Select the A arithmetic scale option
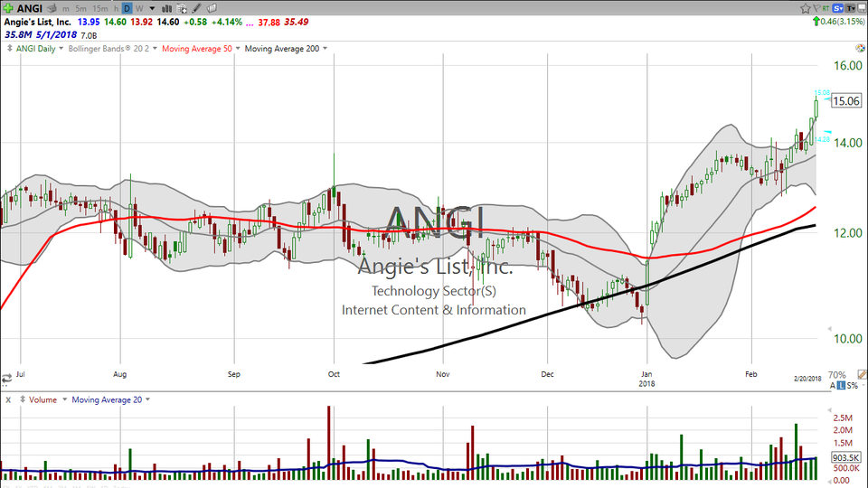This screenshot has height=488, width=868. tap(833, 385)
